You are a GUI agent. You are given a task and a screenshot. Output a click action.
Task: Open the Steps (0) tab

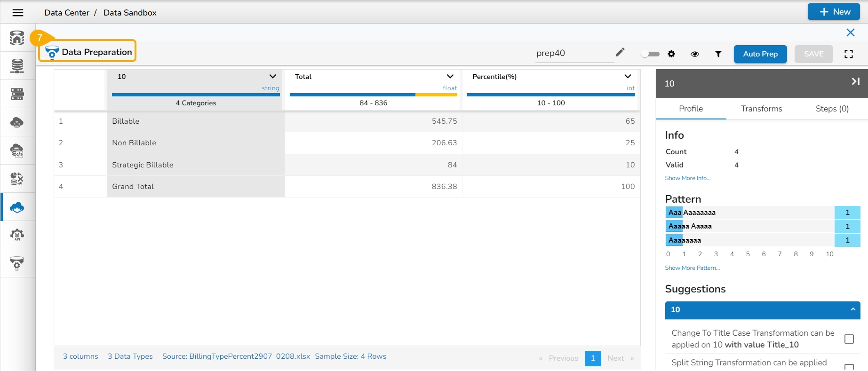click(x=832, y=109)
